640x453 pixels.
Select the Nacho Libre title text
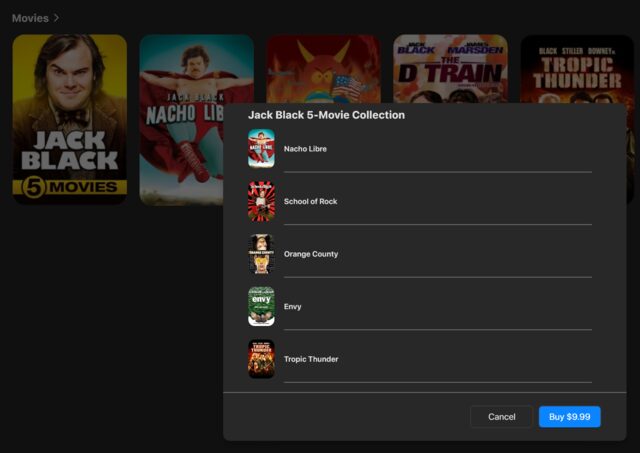click(x=305, y=149)
